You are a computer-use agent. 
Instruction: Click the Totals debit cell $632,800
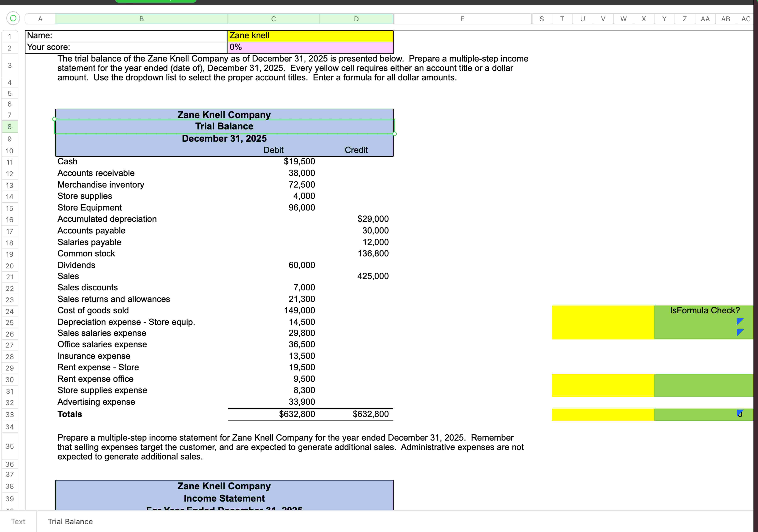point(297,414)
